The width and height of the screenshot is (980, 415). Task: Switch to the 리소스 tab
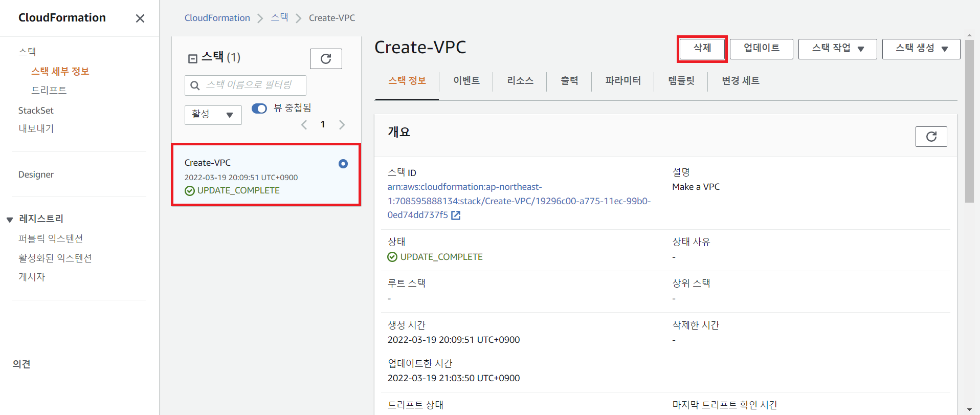pyautogui.click(x=520, y=81)
